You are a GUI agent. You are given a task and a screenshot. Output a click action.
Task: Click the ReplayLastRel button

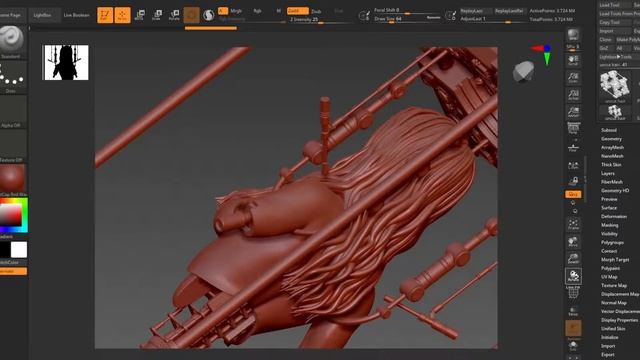[x=509, y=11]
